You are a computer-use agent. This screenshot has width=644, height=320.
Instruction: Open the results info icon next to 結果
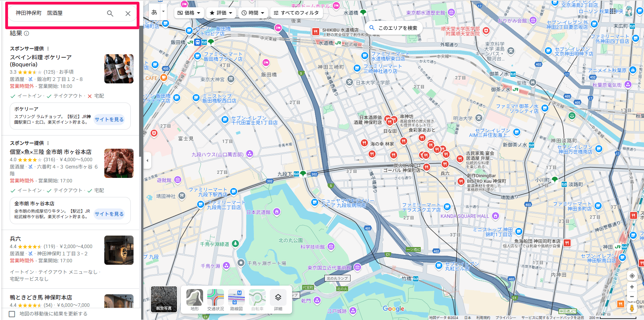26,33
